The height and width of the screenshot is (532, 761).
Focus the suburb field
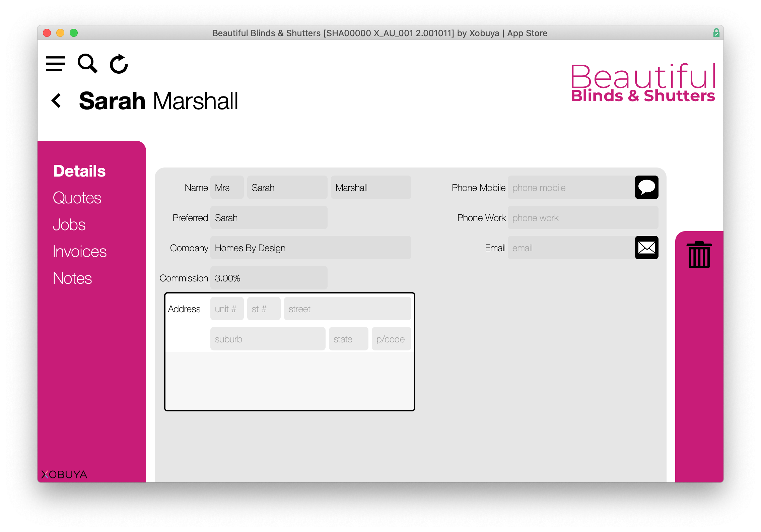[x=268, y=339]
